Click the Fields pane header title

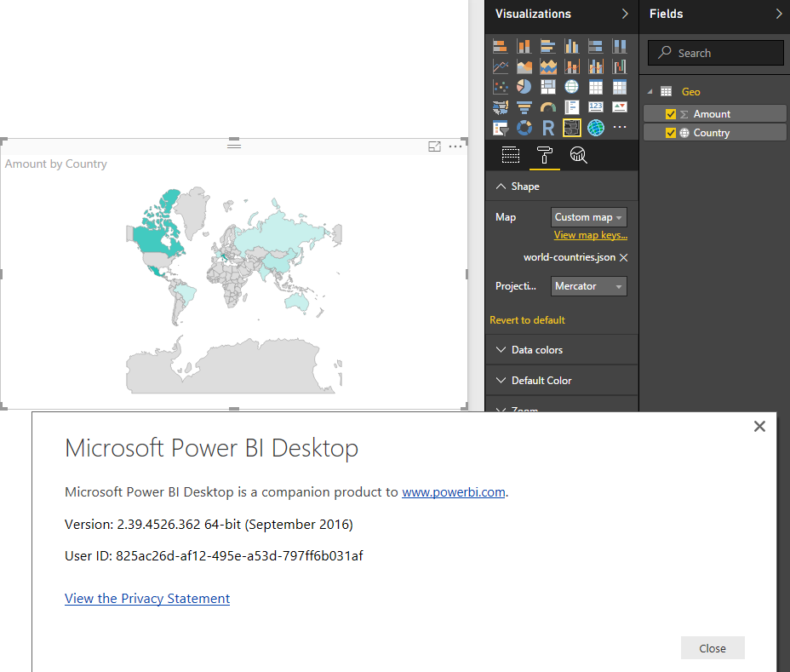pos(666,14)
